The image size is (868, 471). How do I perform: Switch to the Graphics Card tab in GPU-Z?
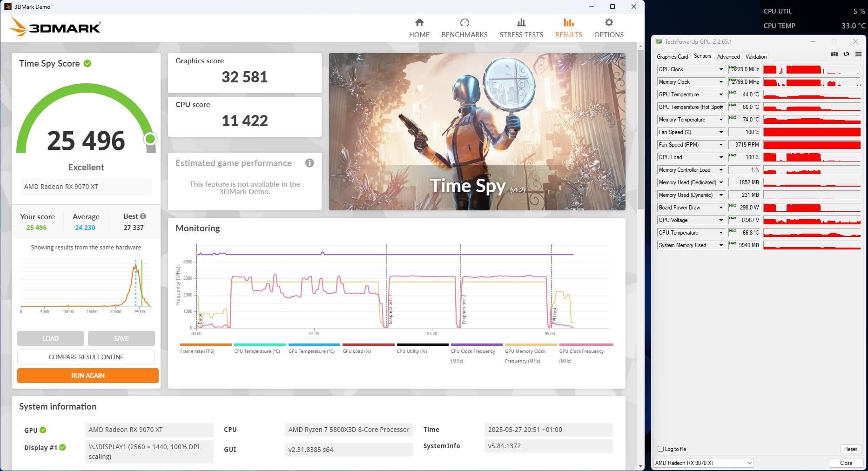pos(672,57)
